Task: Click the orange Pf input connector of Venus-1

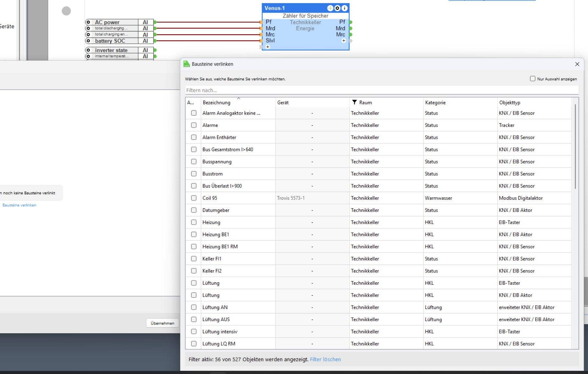Action: coord(261,22)
